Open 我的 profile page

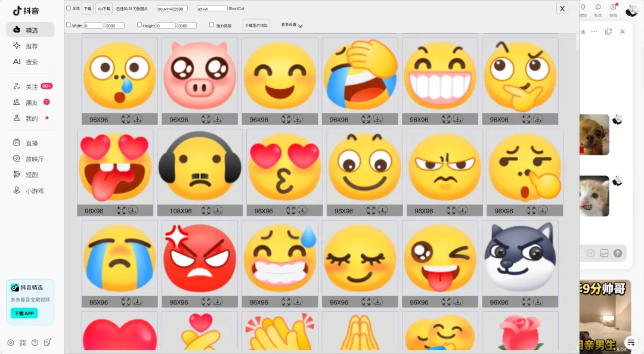[x=30, y=119]
